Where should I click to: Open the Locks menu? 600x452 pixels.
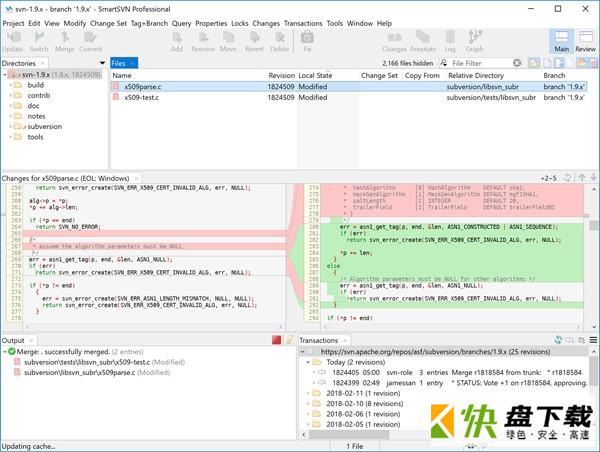coord(240,23)
